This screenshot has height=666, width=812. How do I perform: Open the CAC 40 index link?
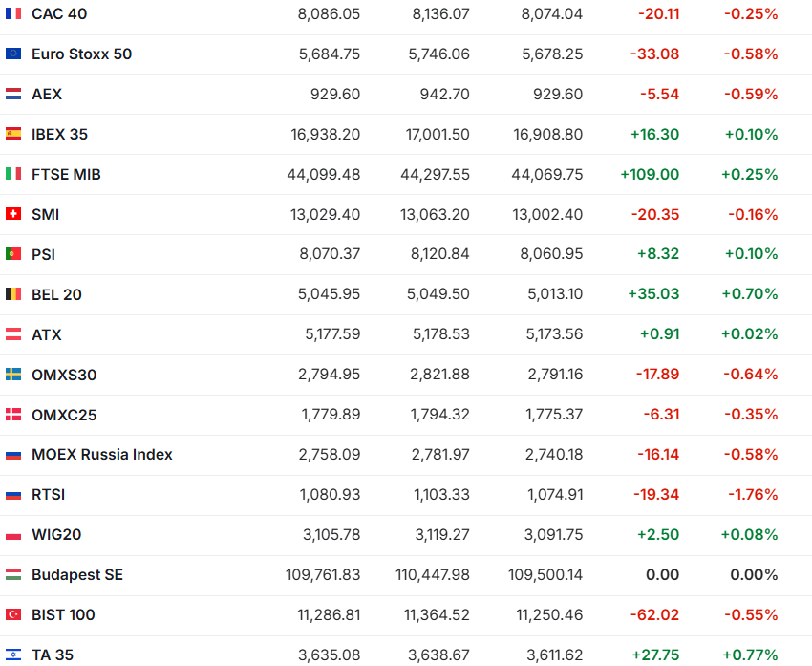pyautogui.click(x=59, y=14)
